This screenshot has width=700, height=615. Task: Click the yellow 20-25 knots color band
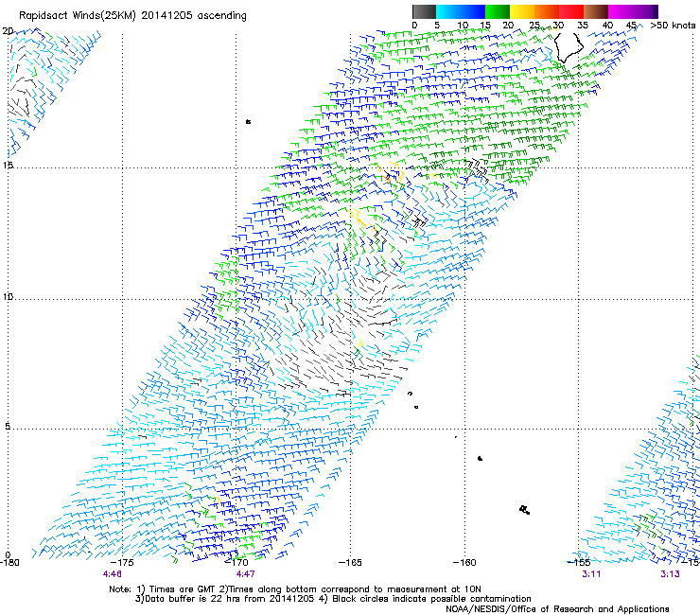(x=522, y=11)
